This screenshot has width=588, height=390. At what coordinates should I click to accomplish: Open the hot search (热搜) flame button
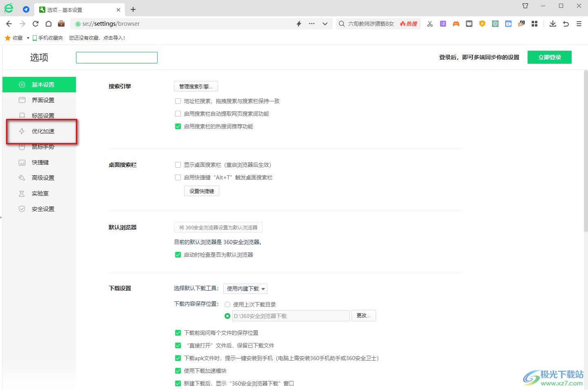[409, 24]
